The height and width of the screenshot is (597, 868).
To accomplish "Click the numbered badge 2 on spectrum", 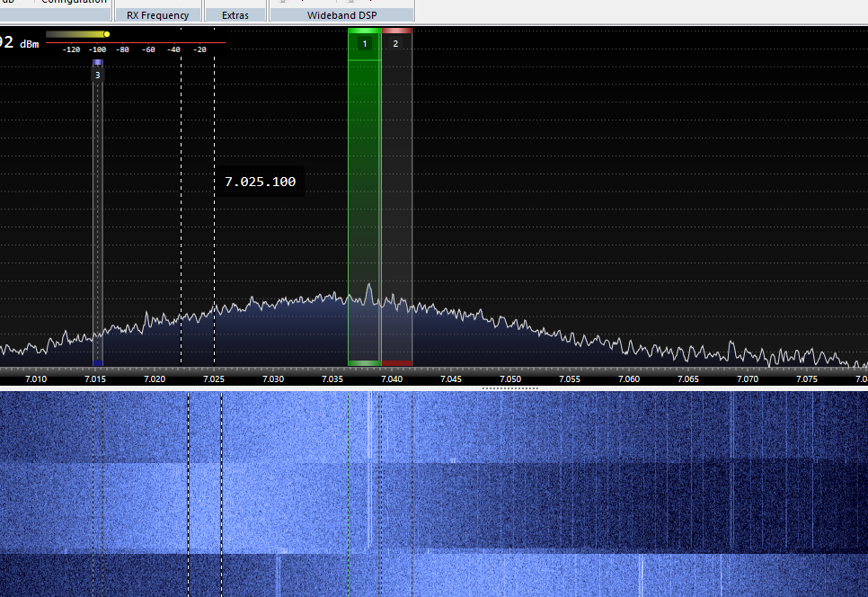I will [x=395, y=43].
